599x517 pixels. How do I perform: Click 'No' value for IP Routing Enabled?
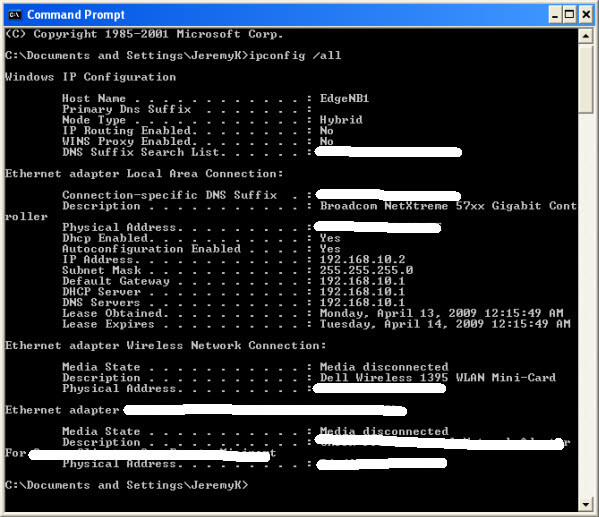(327, 131)
